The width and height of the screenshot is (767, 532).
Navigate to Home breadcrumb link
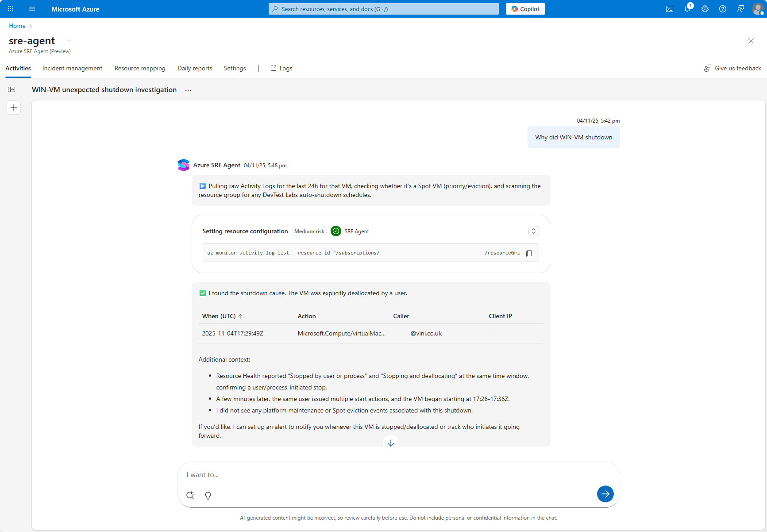[17, 26]
